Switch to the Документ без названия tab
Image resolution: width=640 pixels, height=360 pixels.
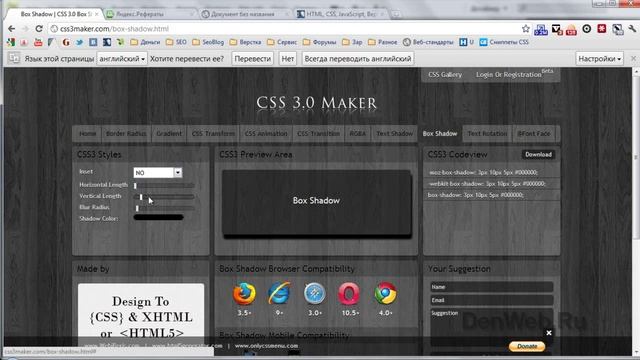245,14
